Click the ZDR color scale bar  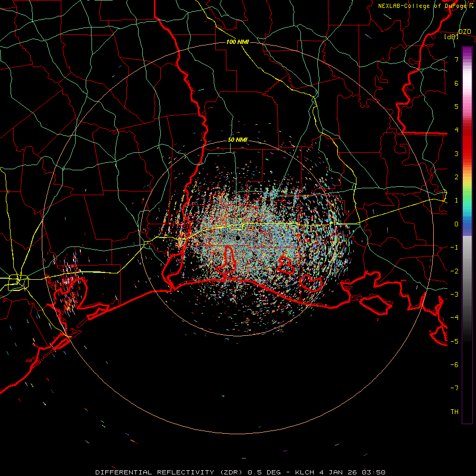[x=467, y=235]
